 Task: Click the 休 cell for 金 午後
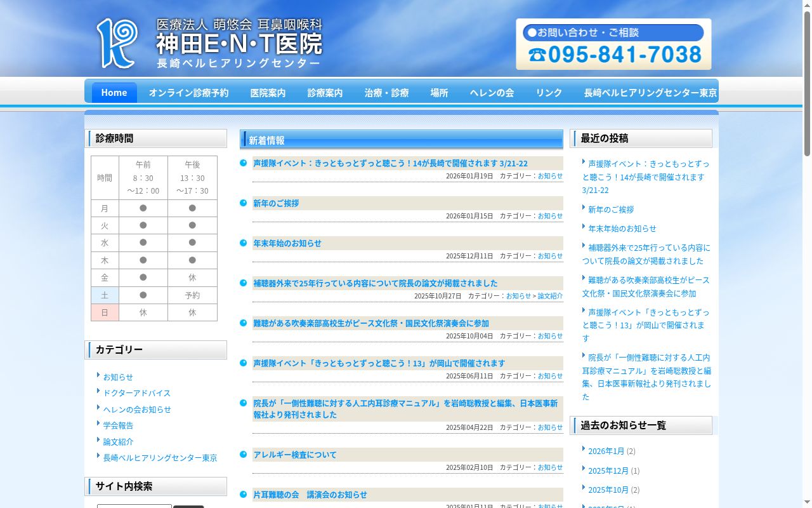192,278
